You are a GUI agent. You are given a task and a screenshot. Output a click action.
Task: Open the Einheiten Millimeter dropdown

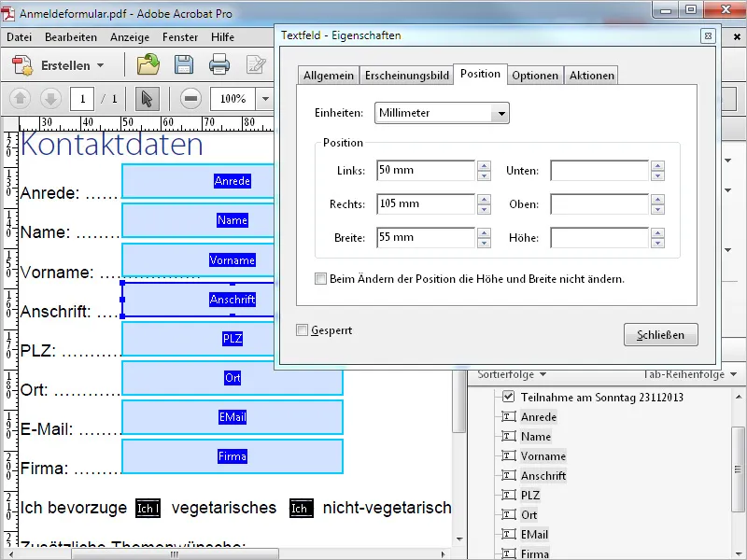(501, 113)
